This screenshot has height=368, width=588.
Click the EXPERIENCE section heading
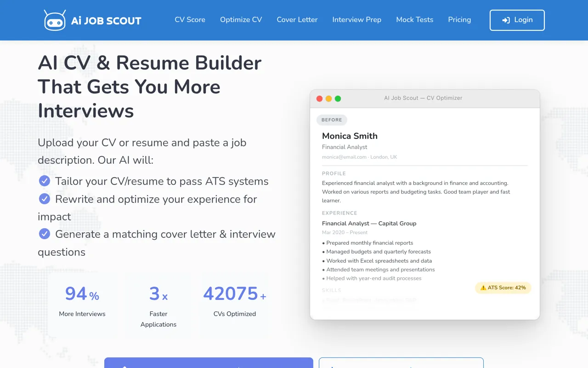coord(339,213)
